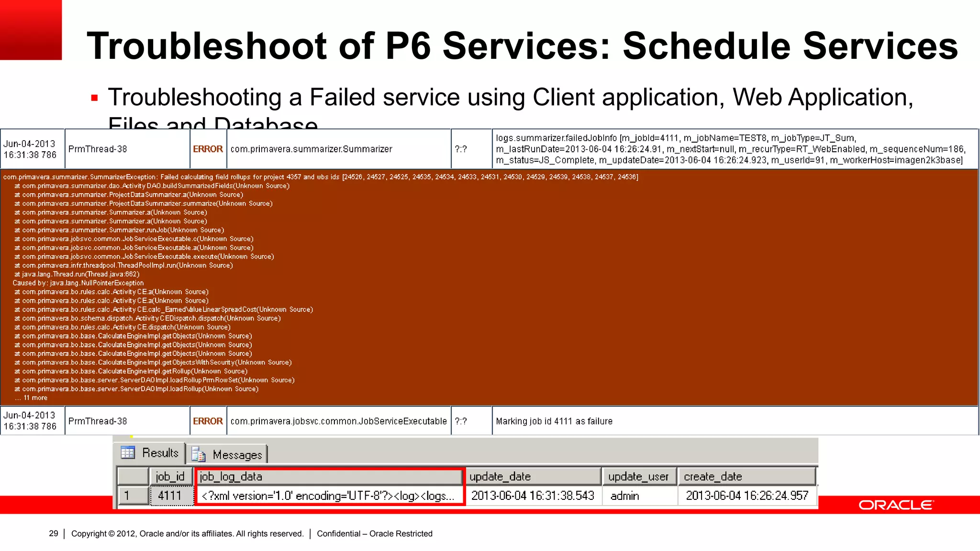Click the ActivityDAO.buildSummarizedFields stack line
The width and height of the screenshot is (980, 551).
point(152,186)
